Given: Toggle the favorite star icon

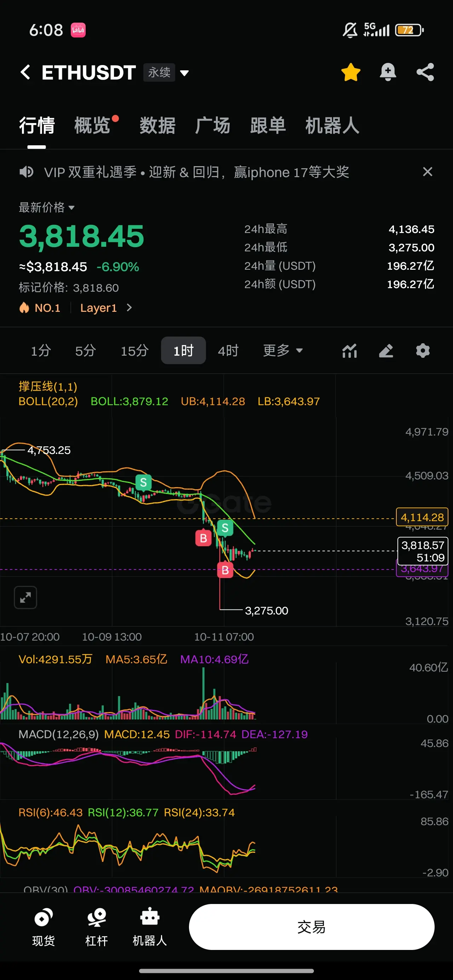Looking at the screenshot, I should 350,72.
